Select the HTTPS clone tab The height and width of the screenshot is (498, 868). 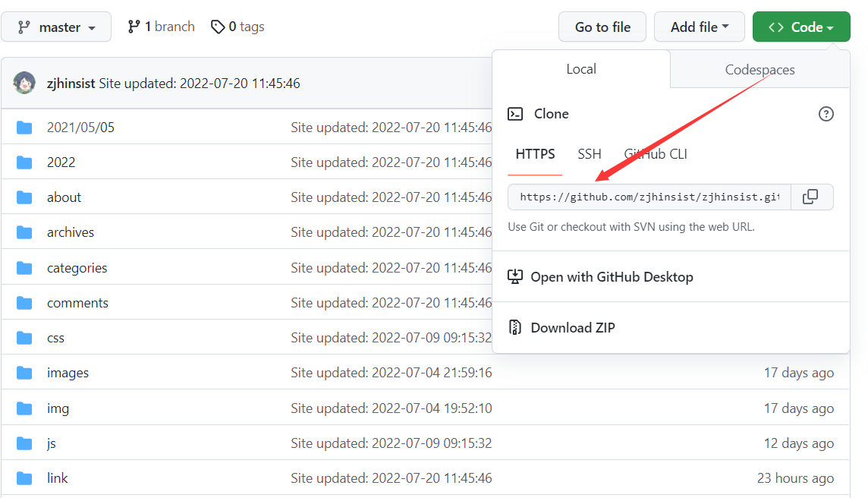[x=535, y=154]
